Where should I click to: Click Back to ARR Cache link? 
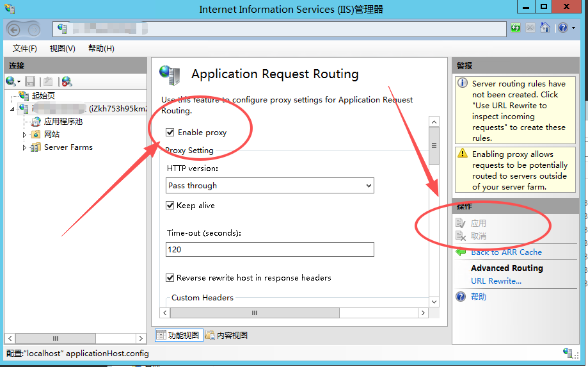point(506,252)
